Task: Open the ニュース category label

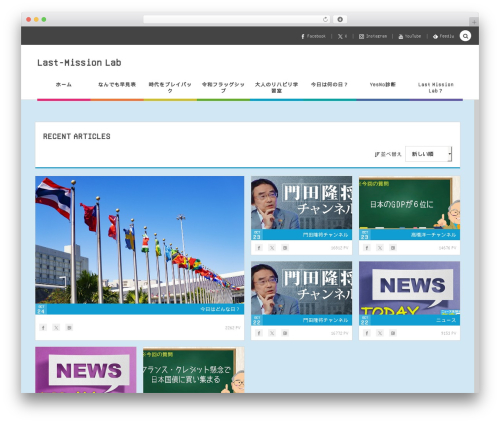Action: [446, 320]
